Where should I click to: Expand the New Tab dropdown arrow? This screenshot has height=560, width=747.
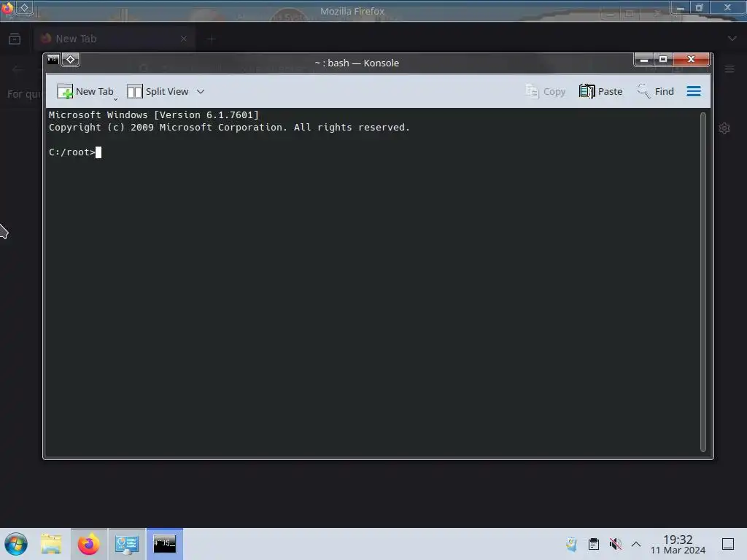click(x=116, y=99)
